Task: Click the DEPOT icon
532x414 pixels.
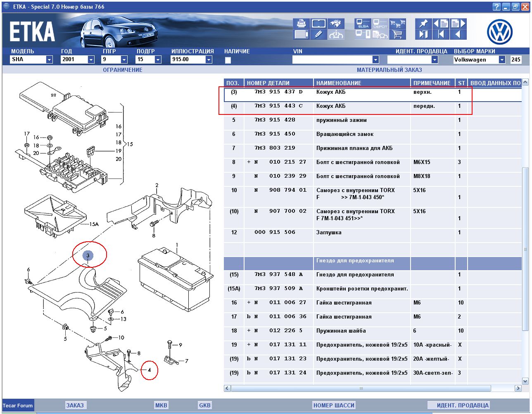Action: [380, 24]
